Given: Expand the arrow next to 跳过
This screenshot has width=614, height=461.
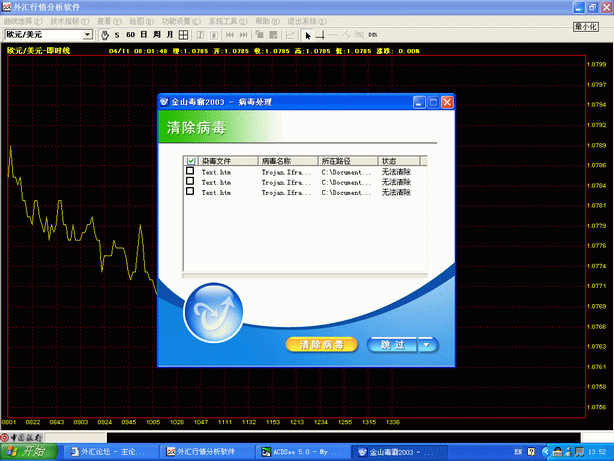Looking at the screenshot, I should coord(427,345).
